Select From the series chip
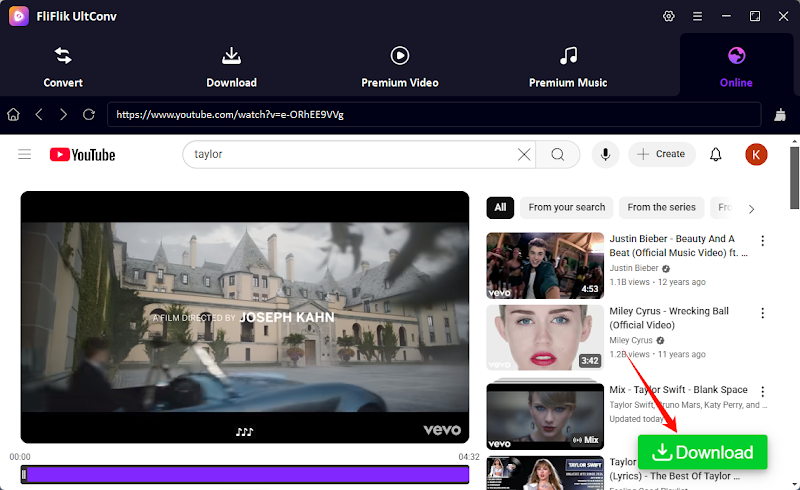The width and height of the screenshot is (800, 490). [x=661, y=207]
